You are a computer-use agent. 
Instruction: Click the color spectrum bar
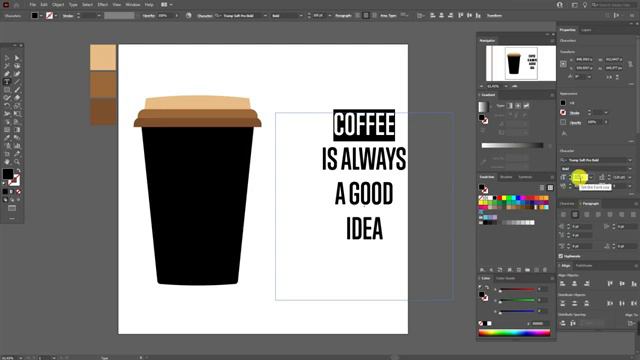point(514,333)
